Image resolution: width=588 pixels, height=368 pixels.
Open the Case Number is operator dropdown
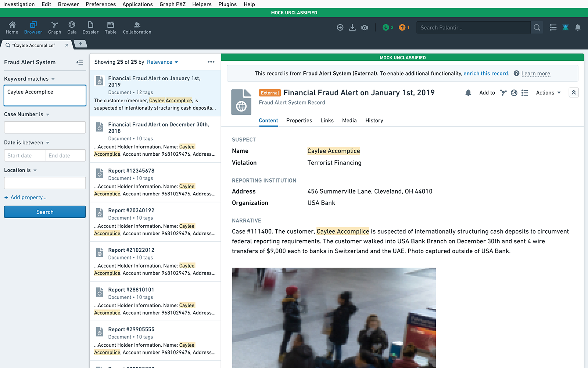[48, 115]
